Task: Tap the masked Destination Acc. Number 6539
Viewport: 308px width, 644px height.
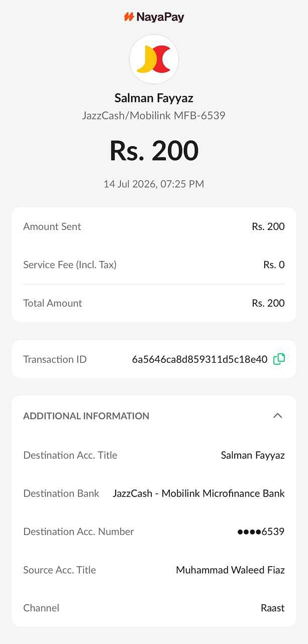Action: (261, 532)
